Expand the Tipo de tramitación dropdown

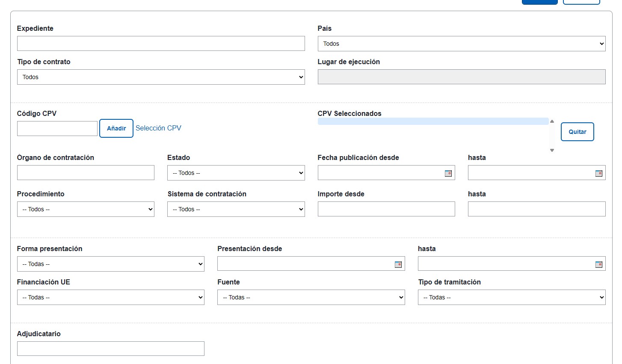512,297
